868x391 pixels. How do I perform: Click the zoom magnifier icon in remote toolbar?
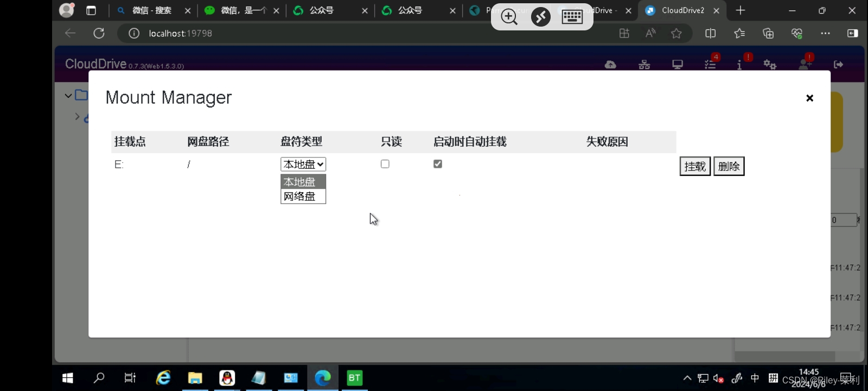pos(509,17)
